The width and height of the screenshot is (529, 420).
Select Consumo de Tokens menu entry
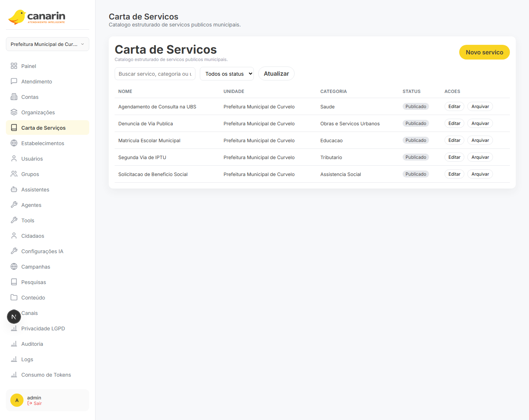[x=47, y=375]
